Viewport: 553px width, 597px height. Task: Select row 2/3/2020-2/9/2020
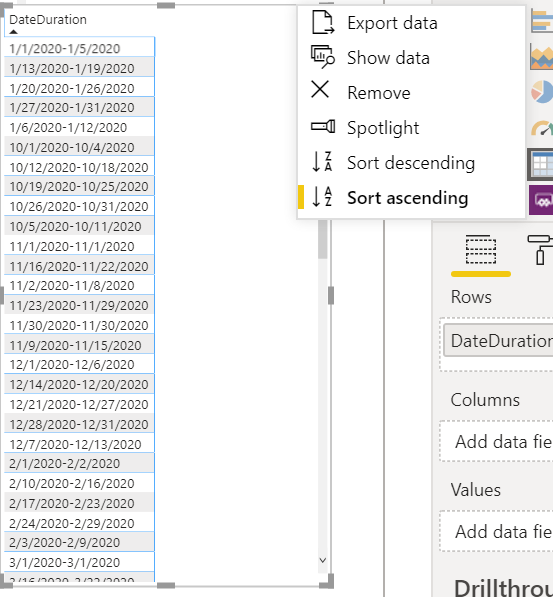(79, 542)
